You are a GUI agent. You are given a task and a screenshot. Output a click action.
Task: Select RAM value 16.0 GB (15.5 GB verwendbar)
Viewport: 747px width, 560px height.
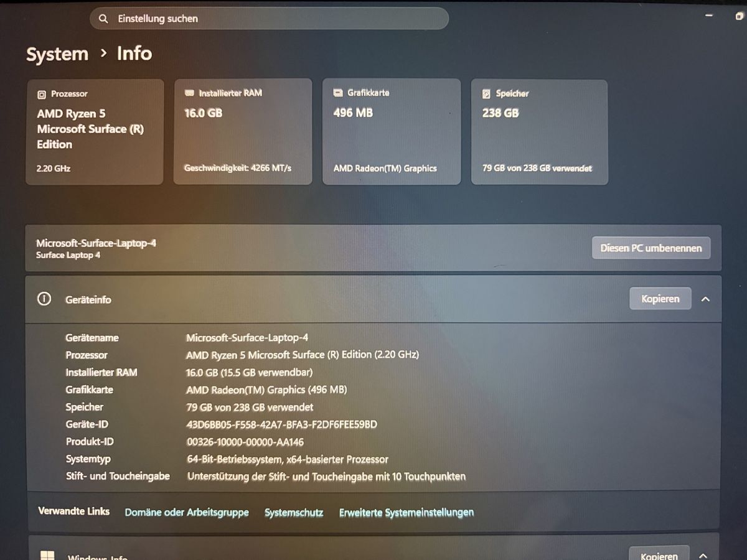(x=249, y=373)
